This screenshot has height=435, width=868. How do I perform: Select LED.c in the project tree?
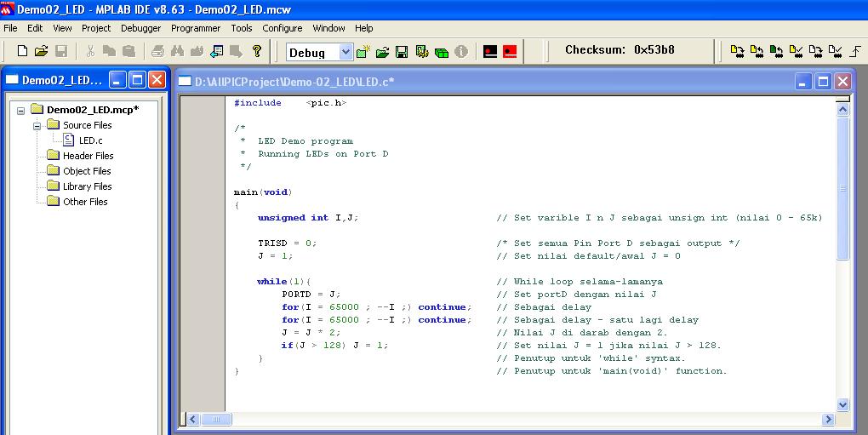(x=91, y=140)
